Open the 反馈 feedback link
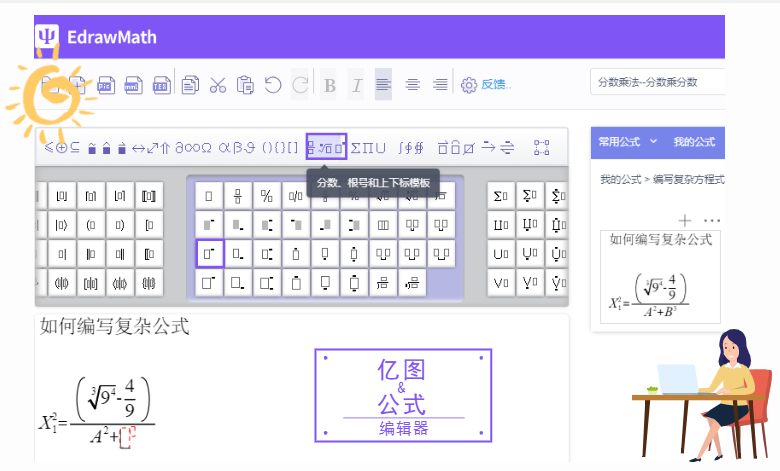This screenshot has width=780, height=471. point(496,85)
